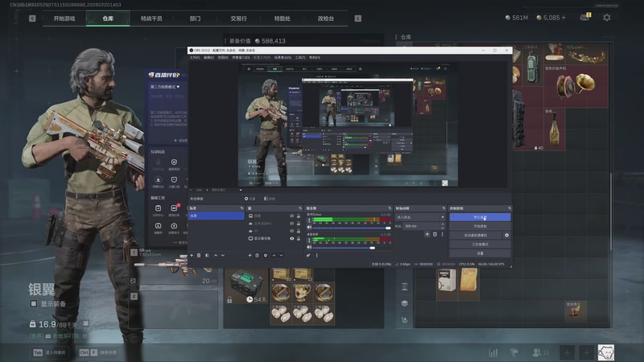Toggle lock on 显示器采集 source

coord(299,238)
